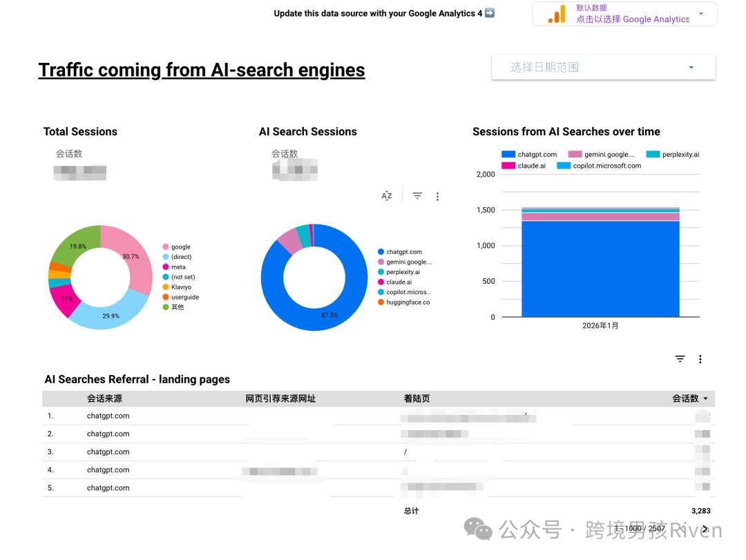
Task: Click filter icon above landing pages table
Action: (x=680, y=359)
